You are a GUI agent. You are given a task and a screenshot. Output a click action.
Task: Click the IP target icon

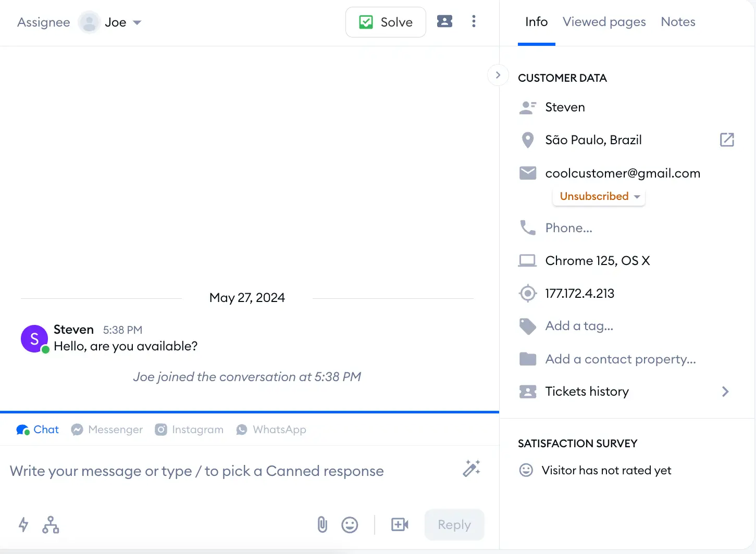pyautogui.click(x=528, y=293)
